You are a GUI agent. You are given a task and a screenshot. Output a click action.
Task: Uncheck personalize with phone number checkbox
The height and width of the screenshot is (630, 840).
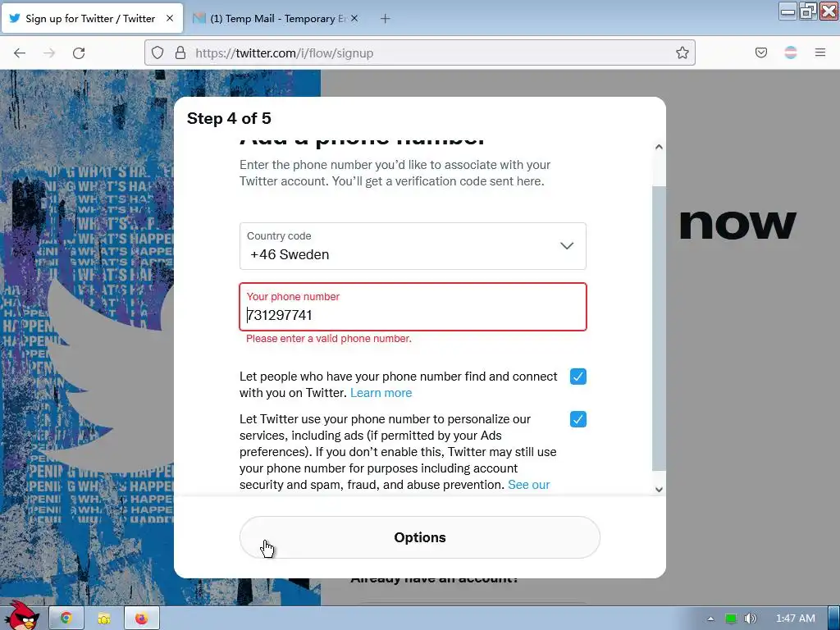[x=578, y=419]
